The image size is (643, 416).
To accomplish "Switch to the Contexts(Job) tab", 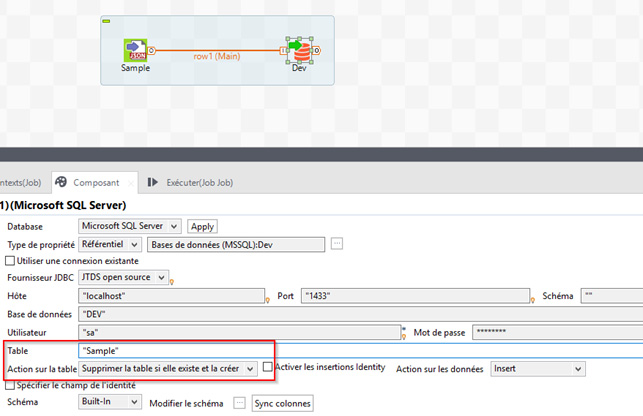I will (x=21, y=183).
